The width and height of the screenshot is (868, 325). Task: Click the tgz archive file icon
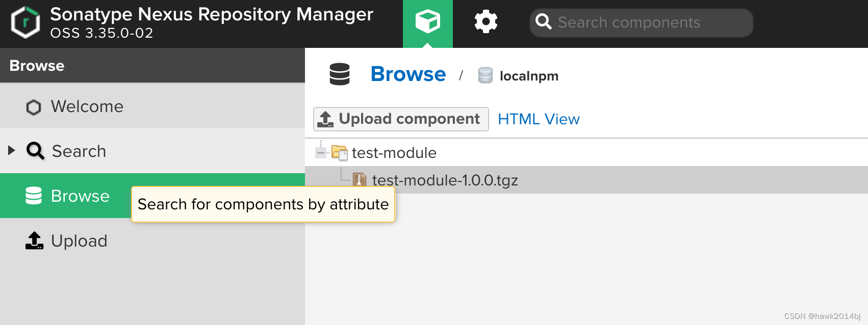(x=360, y=179)
